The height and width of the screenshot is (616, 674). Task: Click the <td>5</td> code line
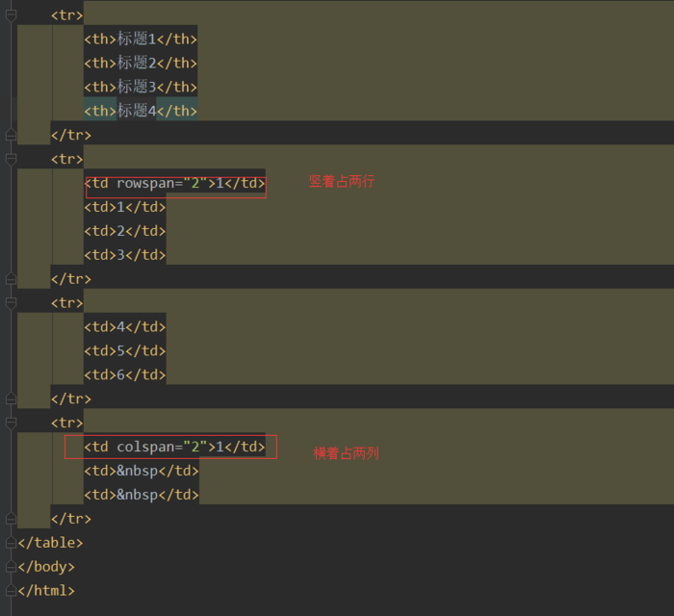point(124,351)
